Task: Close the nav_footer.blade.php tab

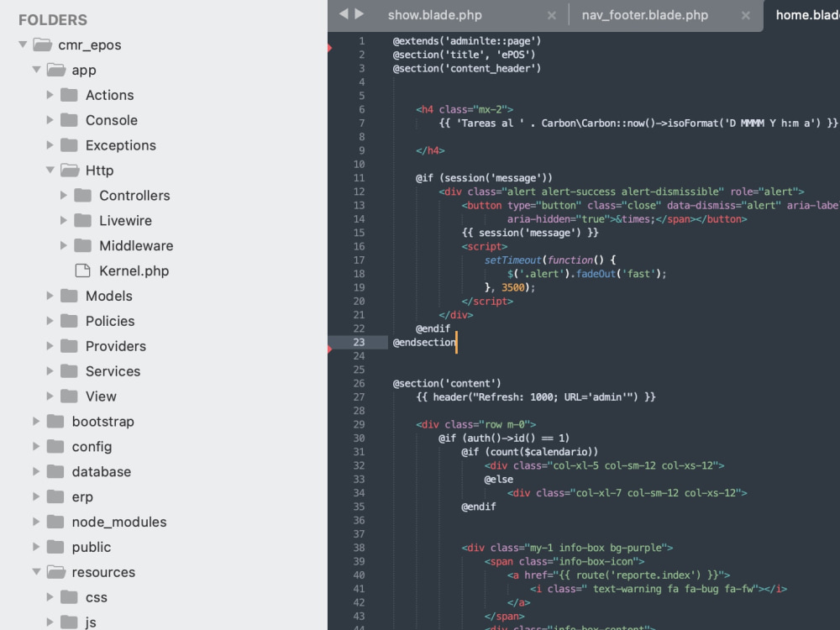Action: [x=746, y=15]
